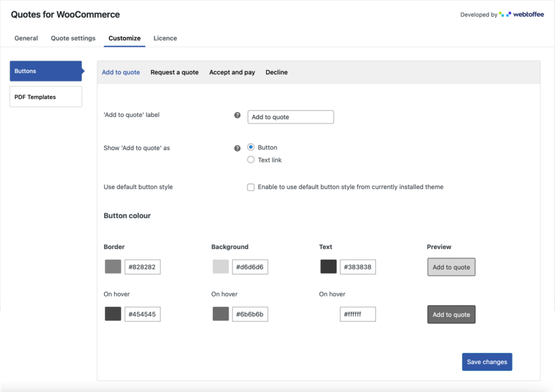Image resolution: width=555 pixels, height=392 pixels.
Task: Edit the Text hover hex field #ffffff
Action: coord(358,314)
